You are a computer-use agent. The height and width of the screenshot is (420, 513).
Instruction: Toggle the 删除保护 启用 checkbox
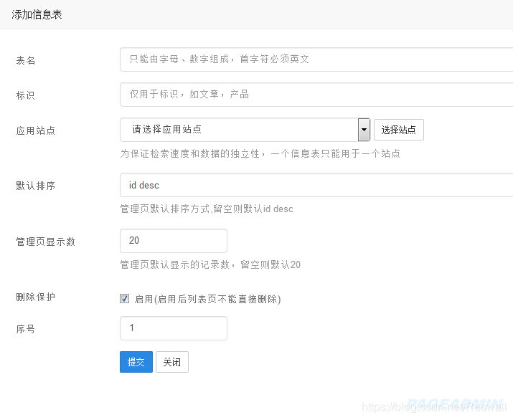pyautogui.click(x=124, y=298)
